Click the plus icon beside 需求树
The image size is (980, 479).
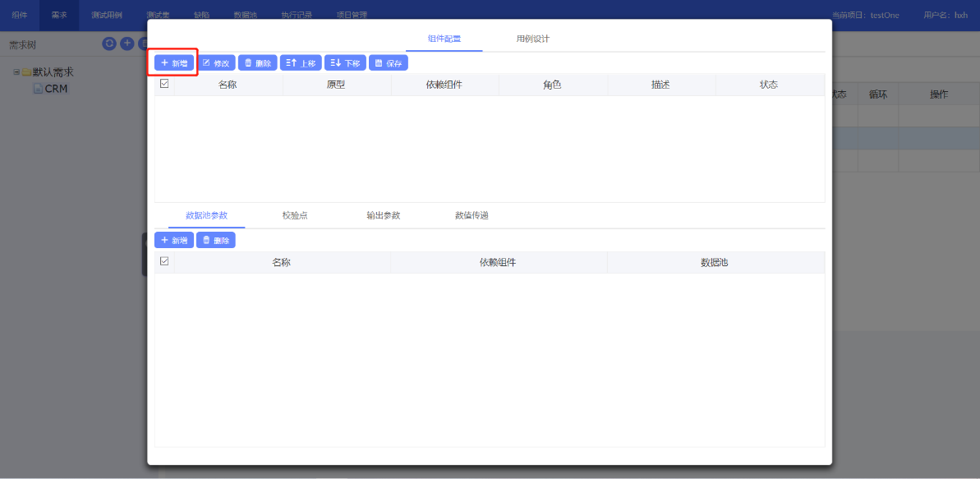coord(127,44)
